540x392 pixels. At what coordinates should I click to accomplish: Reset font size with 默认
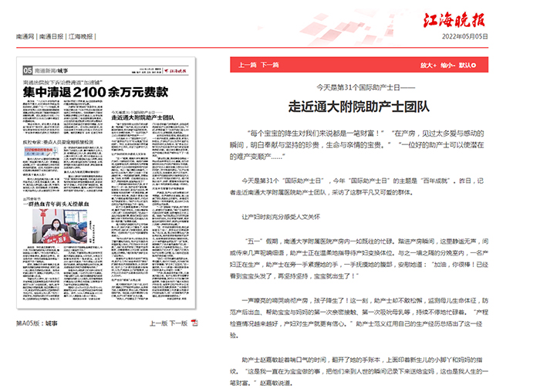(x=466, y=66)
